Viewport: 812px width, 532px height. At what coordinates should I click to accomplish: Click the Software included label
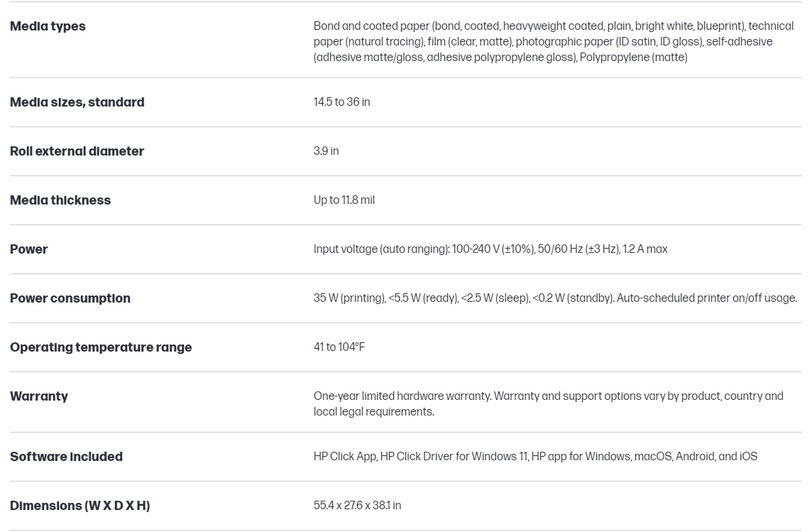click(x=66, y=457)
